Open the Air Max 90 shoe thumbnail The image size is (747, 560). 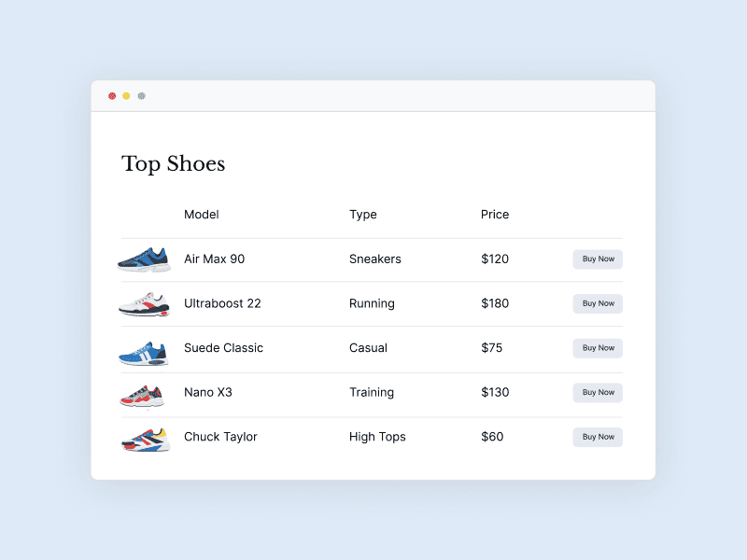click(144, 259)
